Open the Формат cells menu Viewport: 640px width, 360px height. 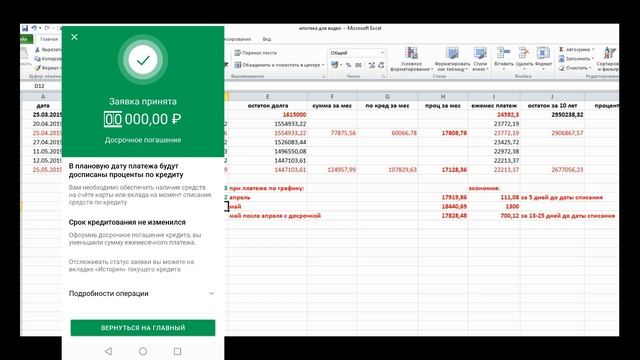[543, 59]
